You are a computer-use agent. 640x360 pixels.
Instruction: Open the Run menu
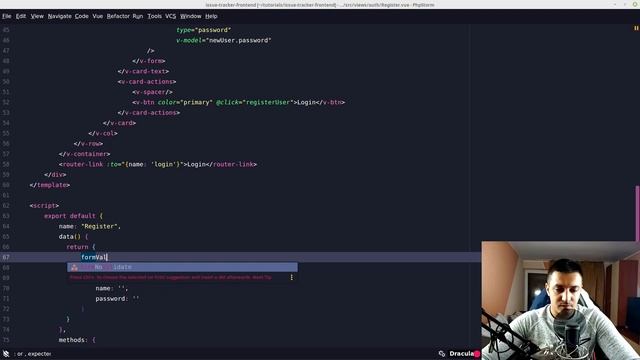(138, 16)
